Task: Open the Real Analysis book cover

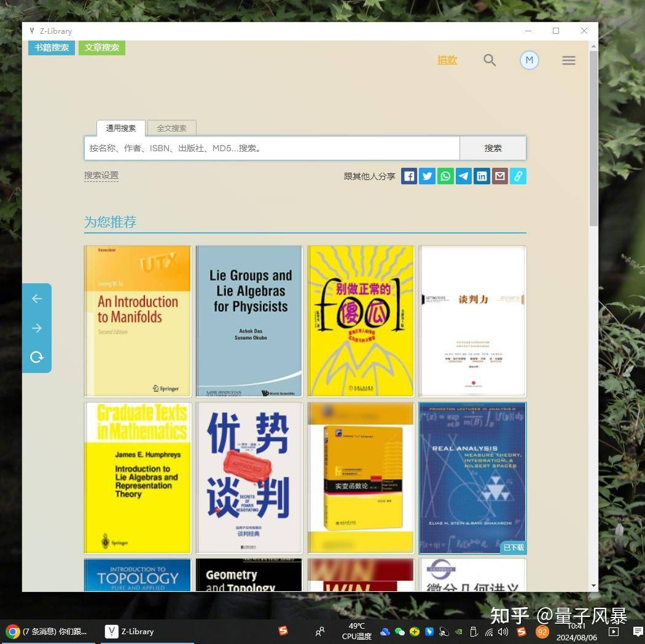Action: point(472,477)
